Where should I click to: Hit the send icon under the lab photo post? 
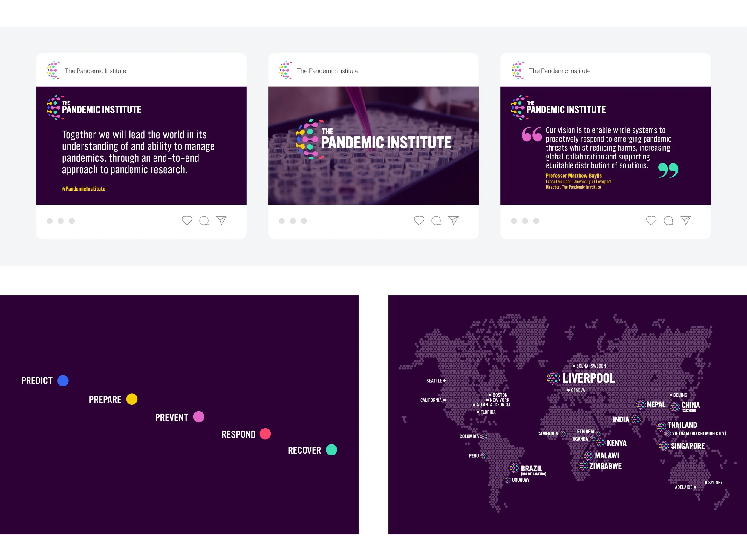pos(454,220)
